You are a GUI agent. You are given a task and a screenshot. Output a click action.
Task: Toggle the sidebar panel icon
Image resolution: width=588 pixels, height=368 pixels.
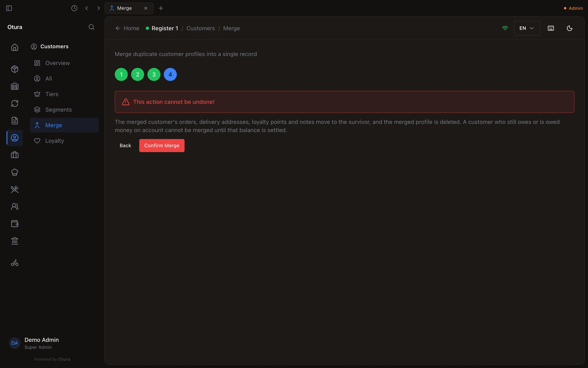click(x=9, y=8)
